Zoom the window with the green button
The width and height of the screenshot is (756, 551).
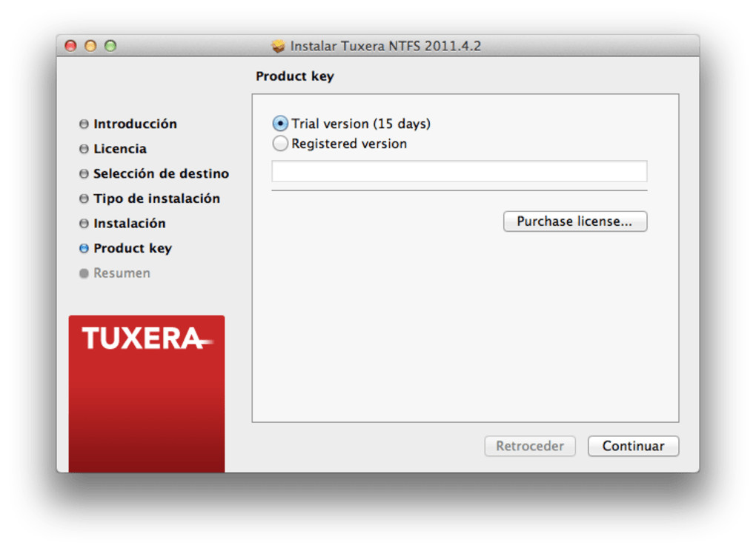click(x=110, y=46)
